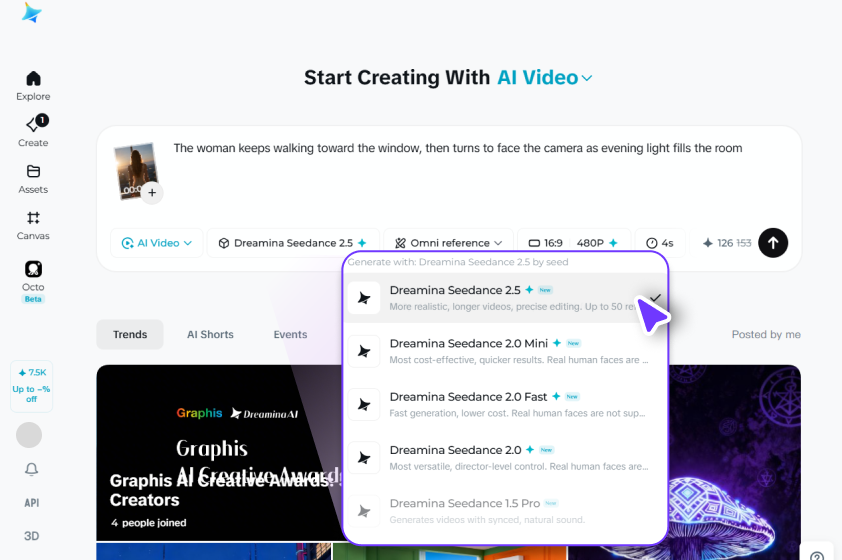Select Dreamina Seedance 2.5 in the model list
Screen dimensions: 842x560
pos(505,298)
